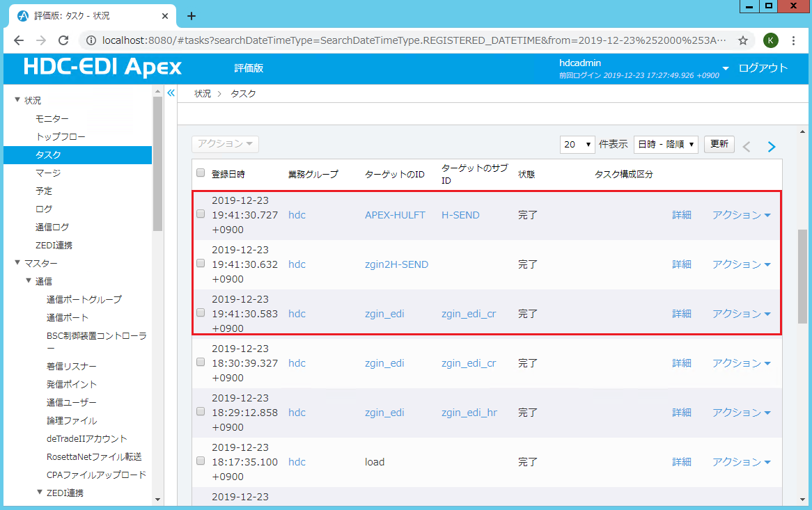Open the zgin2H-SEND target ID link

(396, 264)
